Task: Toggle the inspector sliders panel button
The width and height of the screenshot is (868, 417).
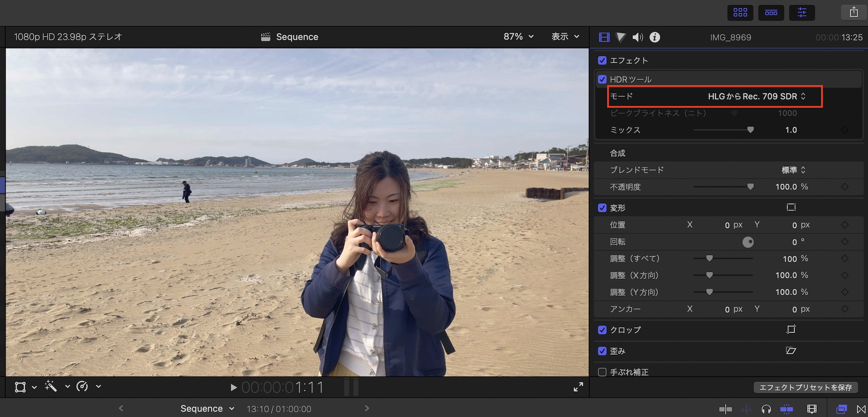Action: (x=802, y=13)
